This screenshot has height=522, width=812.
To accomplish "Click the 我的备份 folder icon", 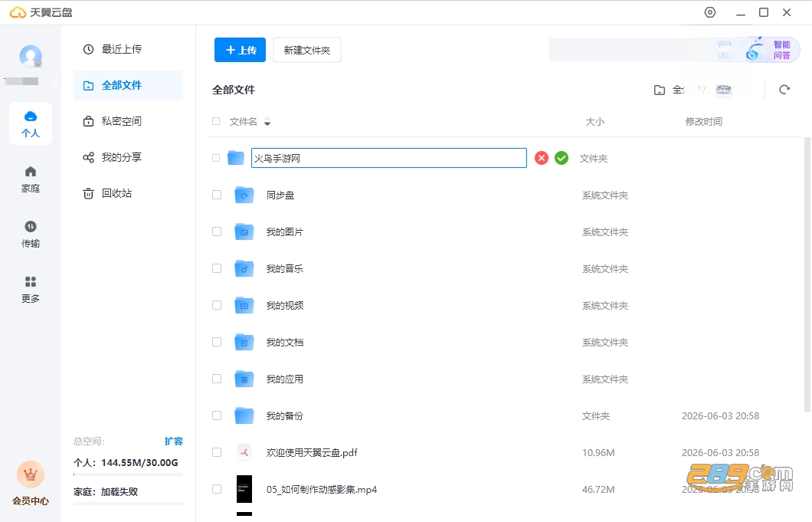I will (x=244, y=415).
